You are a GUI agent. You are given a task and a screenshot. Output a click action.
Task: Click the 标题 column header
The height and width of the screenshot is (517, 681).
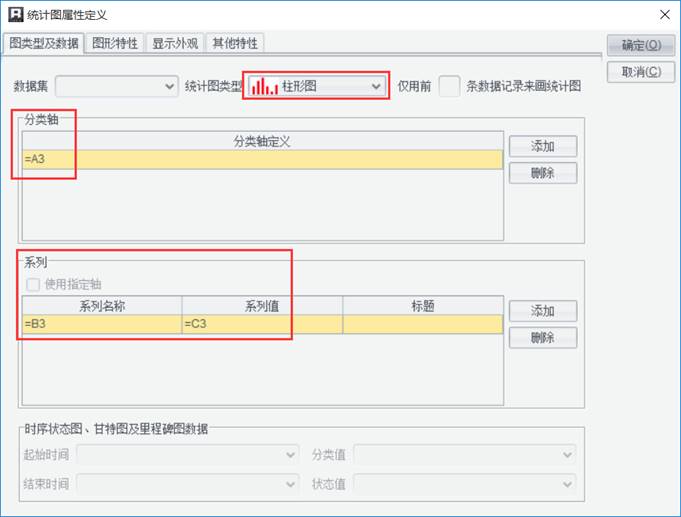[423, 306]
